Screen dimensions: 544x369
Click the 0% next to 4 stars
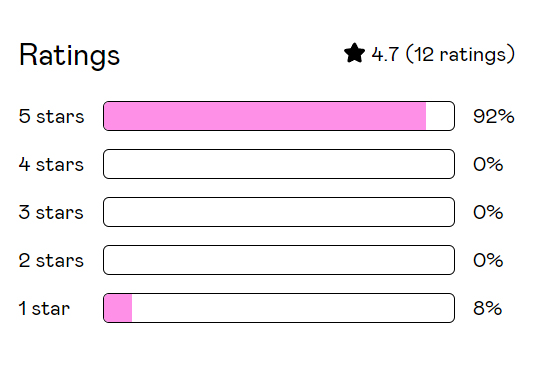pyautogui.click(x=488, y=164)
